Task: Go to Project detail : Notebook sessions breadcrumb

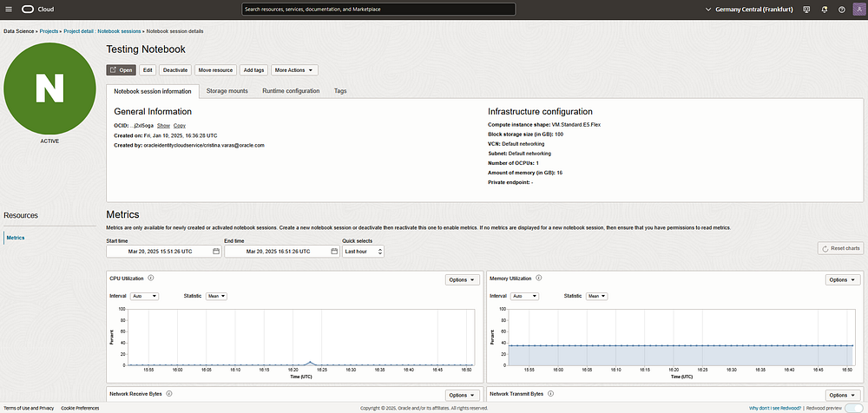Action: coord(102,31)
